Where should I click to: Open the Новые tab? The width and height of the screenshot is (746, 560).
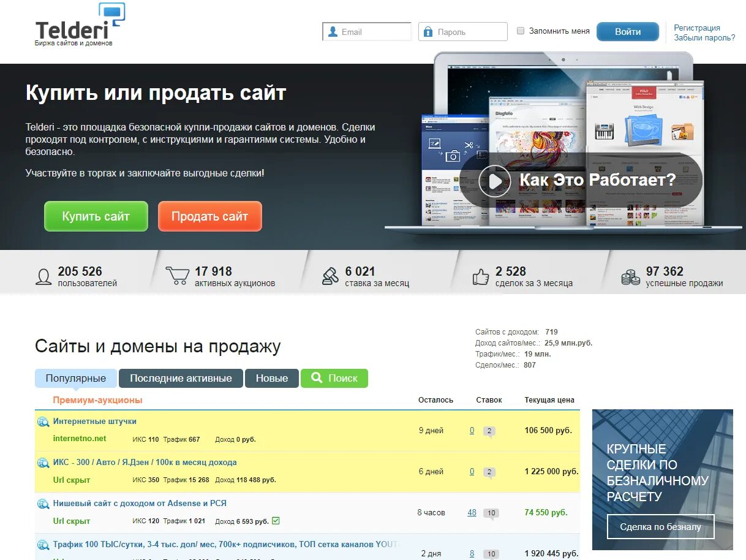point(272,378)
